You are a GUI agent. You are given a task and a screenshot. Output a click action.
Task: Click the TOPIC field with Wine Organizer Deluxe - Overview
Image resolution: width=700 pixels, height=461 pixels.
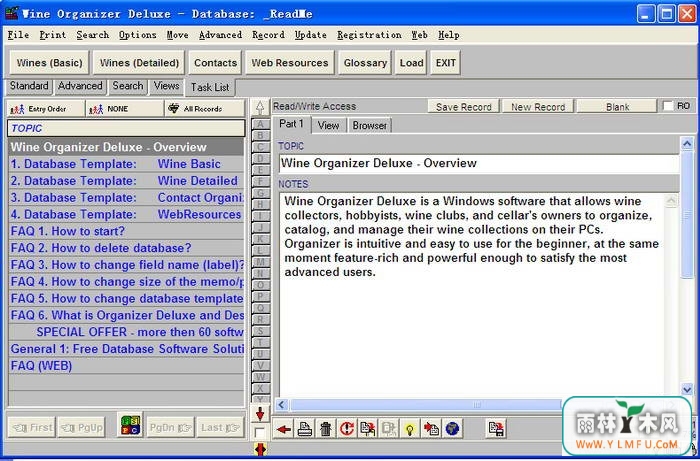point(478,163)
